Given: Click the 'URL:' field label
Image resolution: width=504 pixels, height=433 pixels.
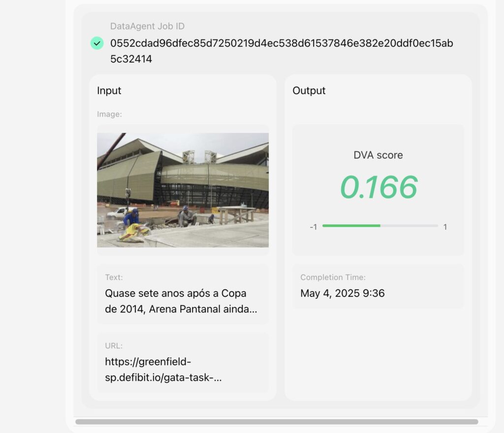Looking at the screenshot, I should (113, 346).
